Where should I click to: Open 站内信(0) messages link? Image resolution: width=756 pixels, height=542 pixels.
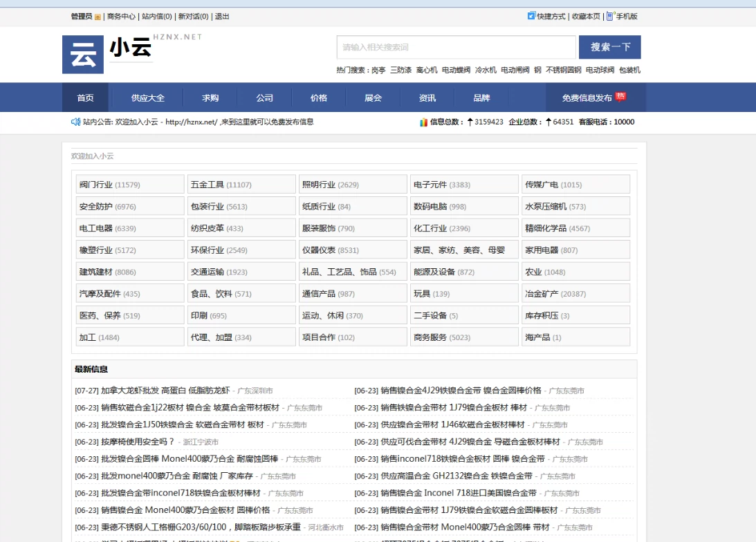(x=157, y=17)
